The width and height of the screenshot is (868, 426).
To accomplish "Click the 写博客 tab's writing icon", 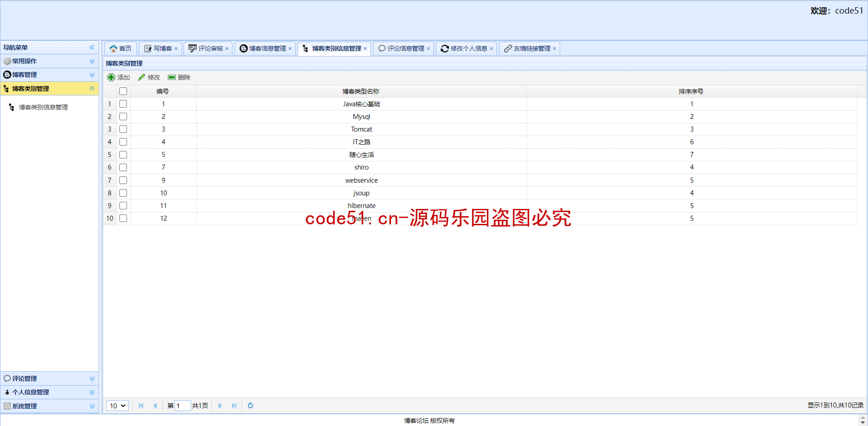I will (148, 48).
